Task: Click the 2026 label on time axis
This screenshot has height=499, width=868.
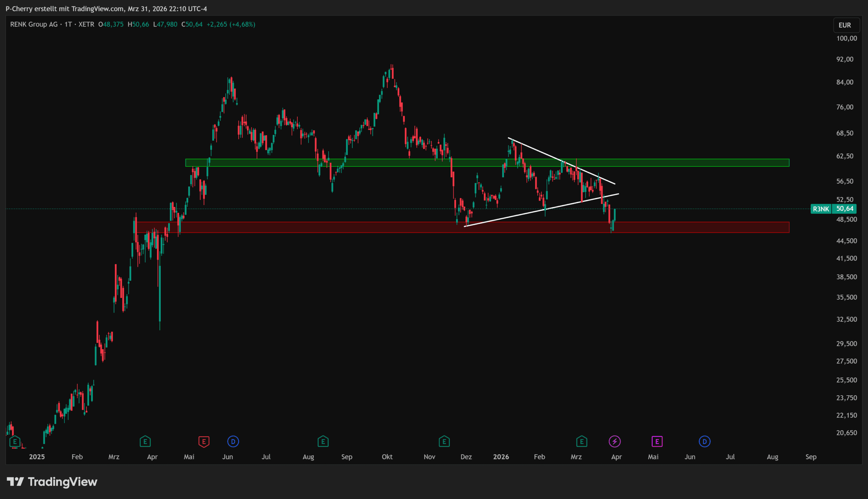Action: (501, 457)
